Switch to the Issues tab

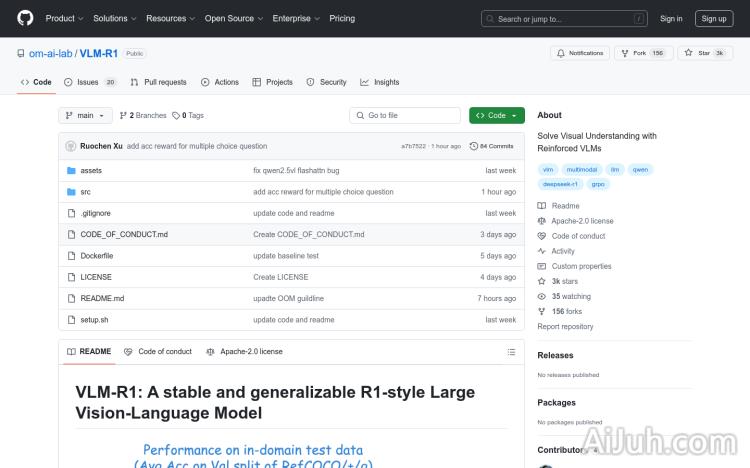click(90, 82)
